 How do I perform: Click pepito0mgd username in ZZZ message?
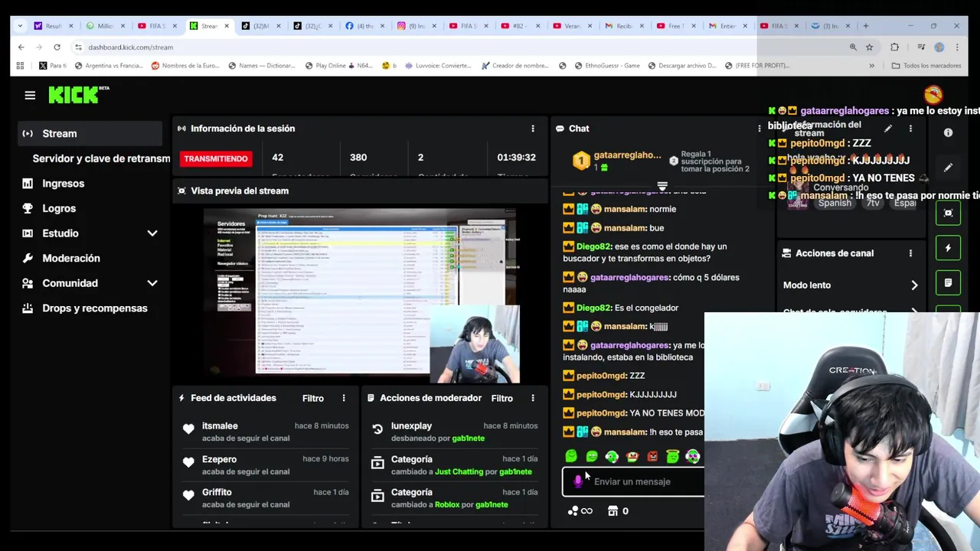point(601,376)
